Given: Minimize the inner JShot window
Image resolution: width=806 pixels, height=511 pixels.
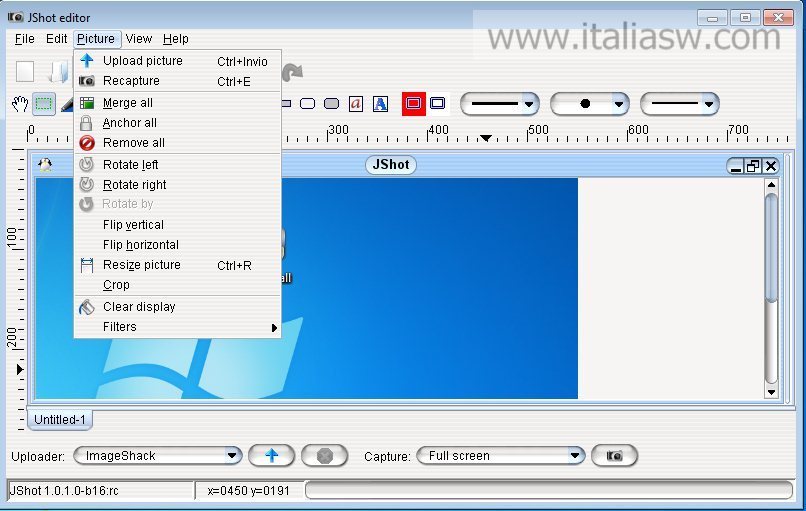Looking at the screenshot, I should 736,167.
